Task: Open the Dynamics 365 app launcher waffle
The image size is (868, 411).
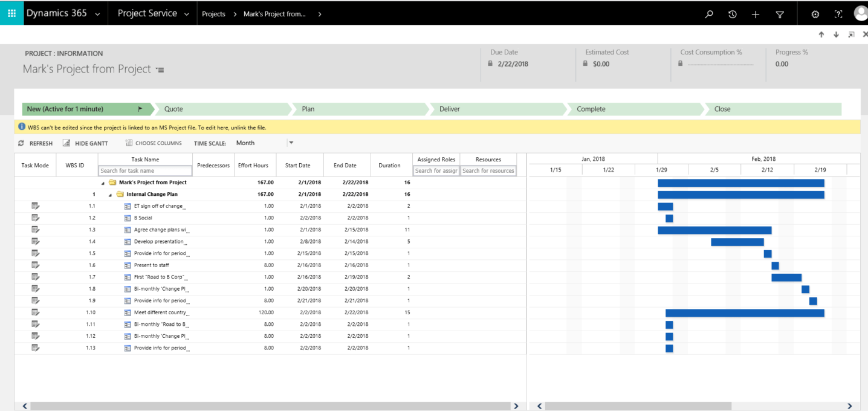Action: click(11, 13)
